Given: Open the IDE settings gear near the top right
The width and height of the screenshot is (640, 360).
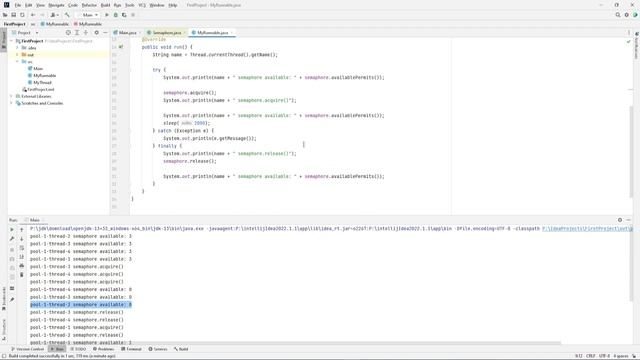Looking at the screenshot, I should 627,15.
